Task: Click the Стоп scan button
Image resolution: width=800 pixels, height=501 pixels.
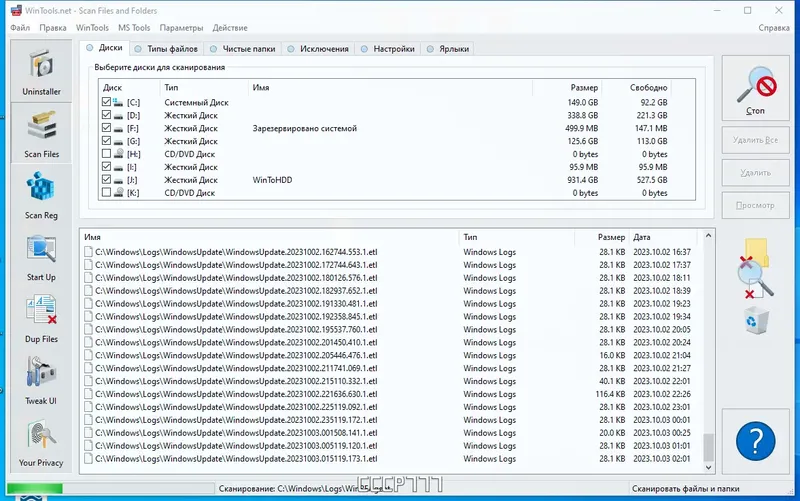Action: click(756, 88)
